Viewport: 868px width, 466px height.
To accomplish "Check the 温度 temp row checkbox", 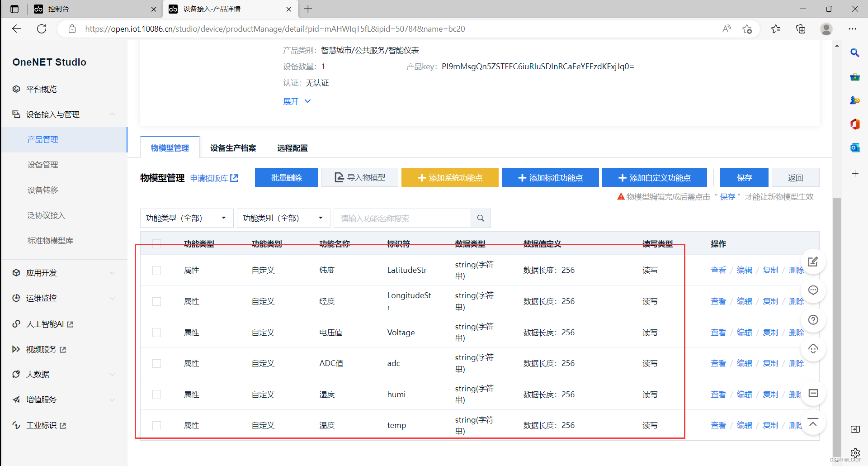I will (156, 425).
